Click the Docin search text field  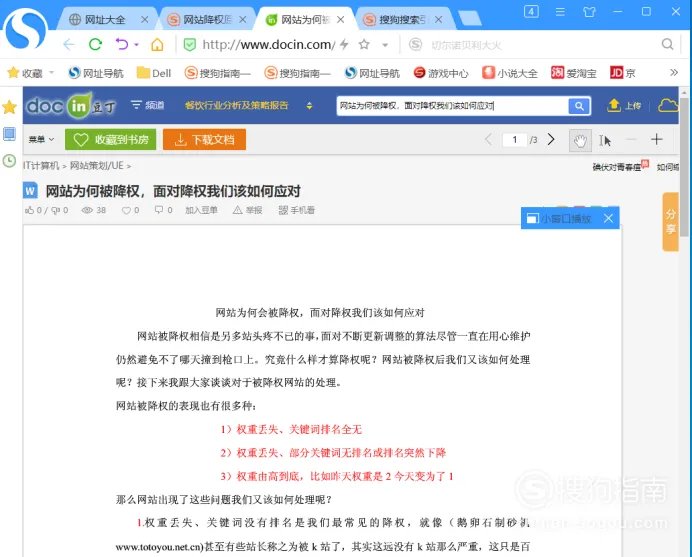point(452,106)
